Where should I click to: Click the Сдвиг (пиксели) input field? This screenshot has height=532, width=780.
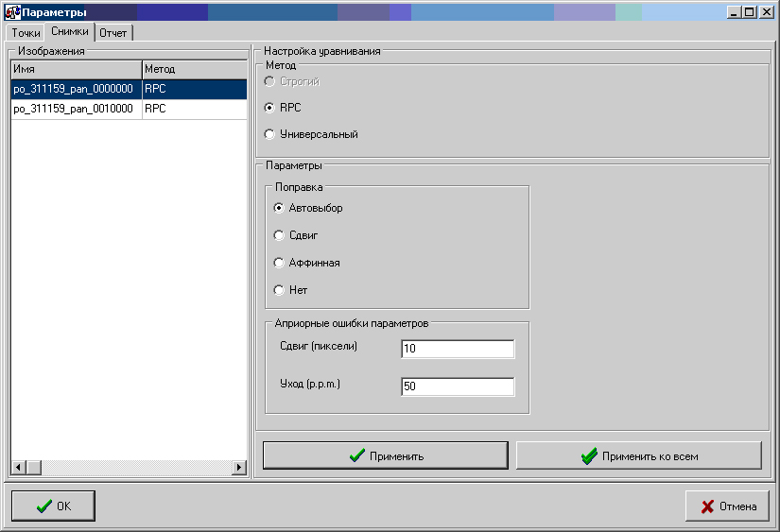[458, 350]
